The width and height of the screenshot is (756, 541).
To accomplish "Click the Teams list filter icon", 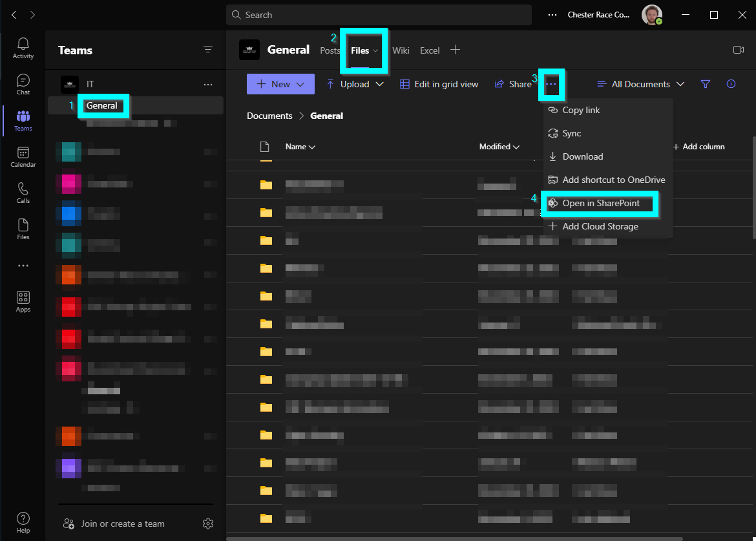I will coord(208,50).
